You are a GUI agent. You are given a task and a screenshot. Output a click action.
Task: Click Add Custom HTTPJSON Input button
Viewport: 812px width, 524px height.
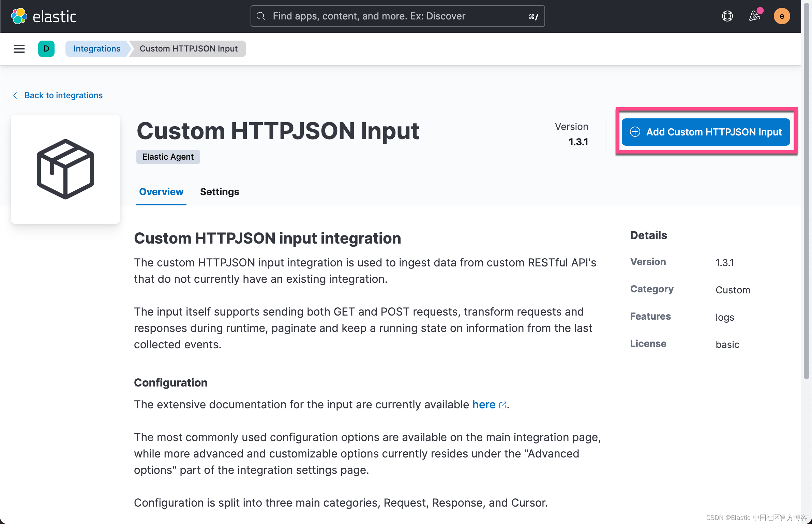(x=706, y=132)
